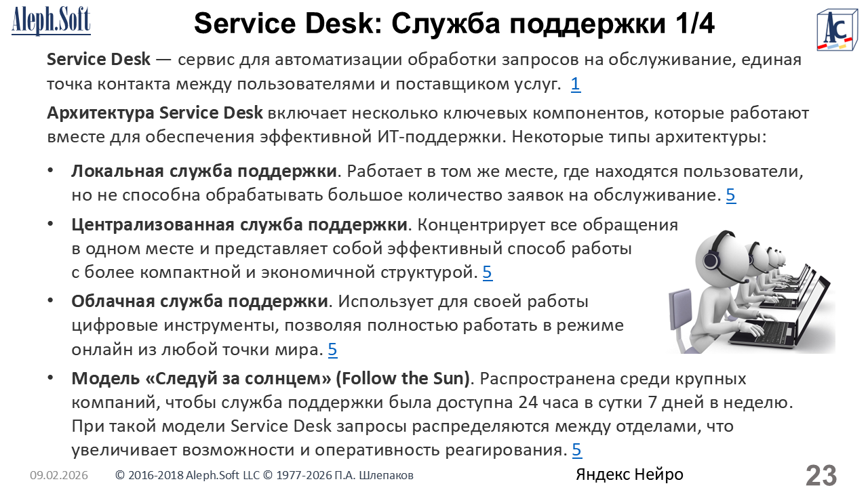The image size is (868, 488).
Task: Open link 5 after the cloud support desk item
Action: [x=332, y=350]
